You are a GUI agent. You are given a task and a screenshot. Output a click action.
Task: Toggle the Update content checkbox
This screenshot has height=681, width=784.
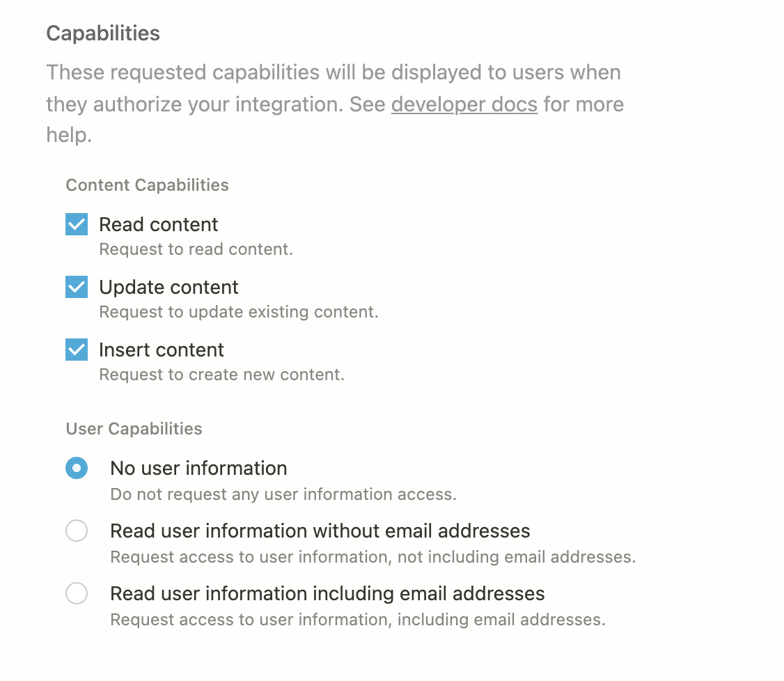(x=77, y=287)
